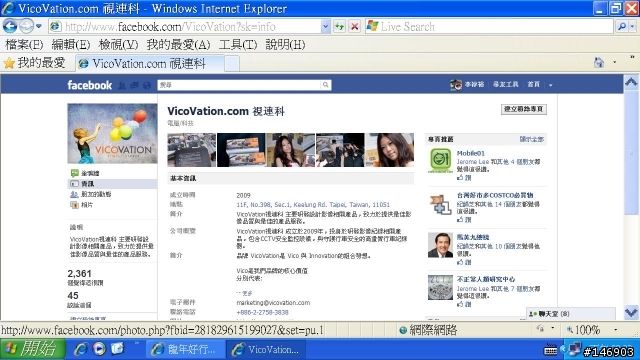Open the 相片 photos sidebar item

pos(87,205)
